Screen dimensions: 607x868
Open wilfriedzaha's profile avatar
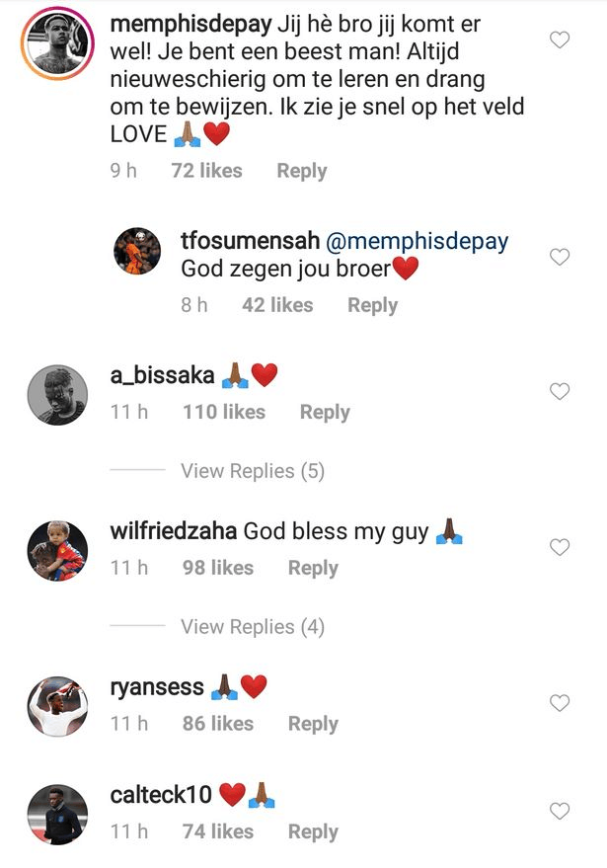pyautogui.click(x=56, y=550)
